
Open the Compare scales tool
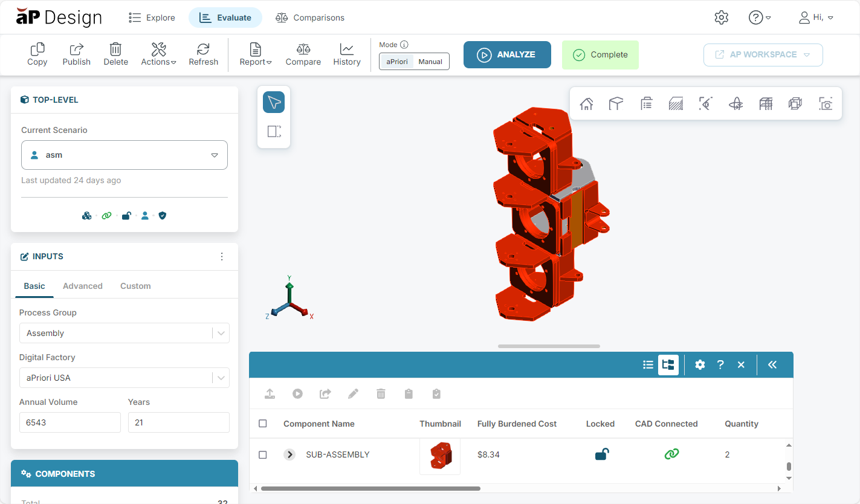click(x=303, y=54)
